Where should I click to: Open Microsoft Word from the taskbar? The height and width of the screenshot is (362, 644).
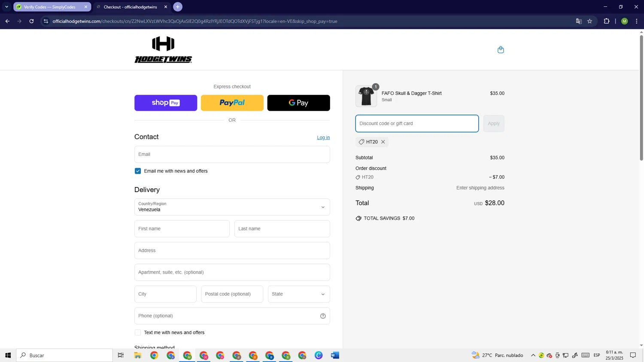pos(335,355)
